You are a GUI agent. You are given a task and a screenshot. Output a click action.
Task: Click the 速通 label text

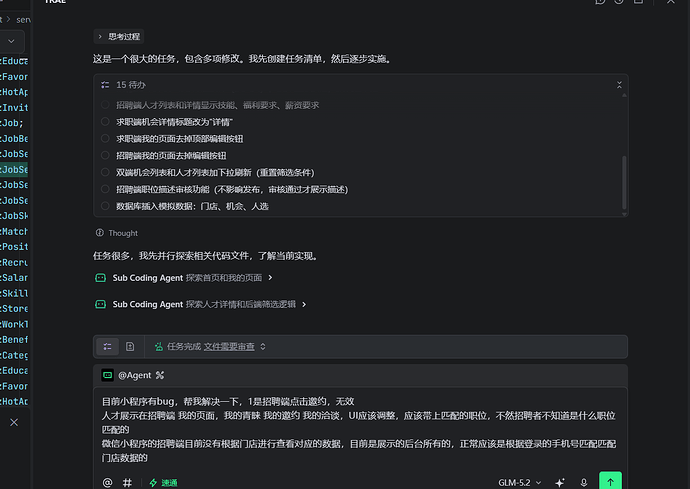pyautogui.click(x=169, y=483)
